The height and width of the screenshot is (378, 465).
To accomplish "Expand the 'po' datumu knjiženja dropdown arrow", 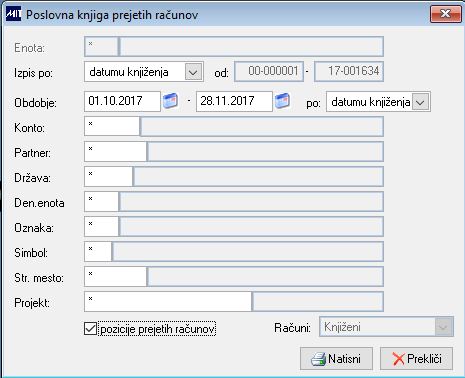I will click(420, 102).
